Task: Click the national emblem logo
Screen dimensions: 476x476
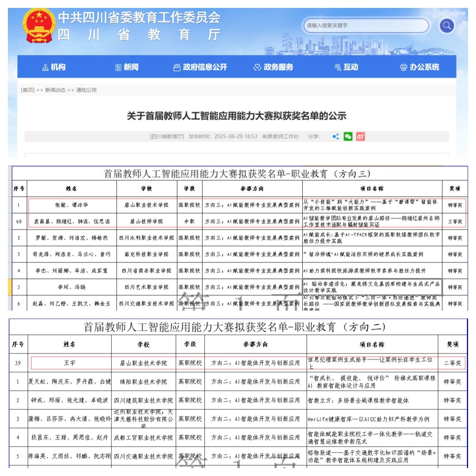Action: point(38,25)
